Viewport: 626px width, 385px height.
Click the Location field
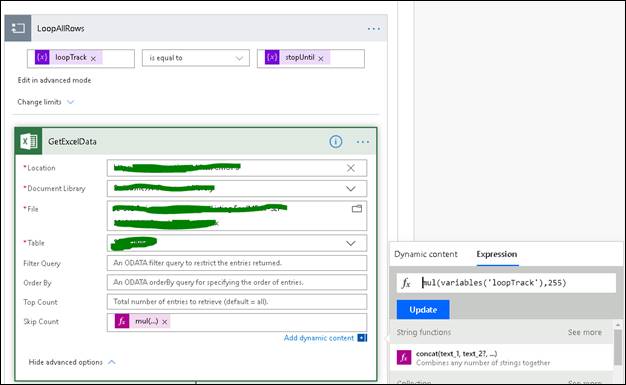pyautogui.click(x=237, y=168)
